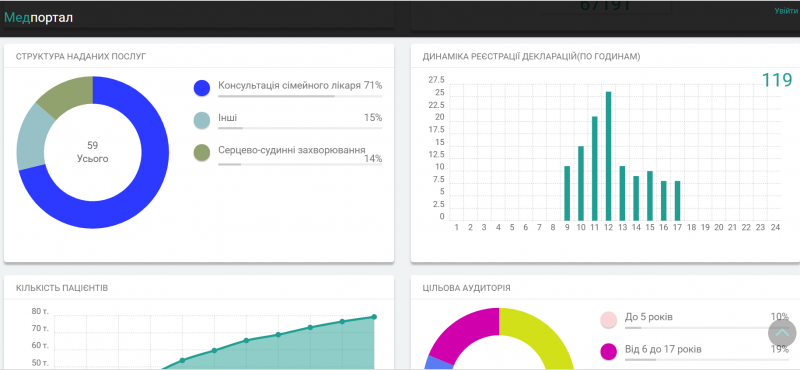Select the olive Серцево-судинні захворювання legend dot

202,153
